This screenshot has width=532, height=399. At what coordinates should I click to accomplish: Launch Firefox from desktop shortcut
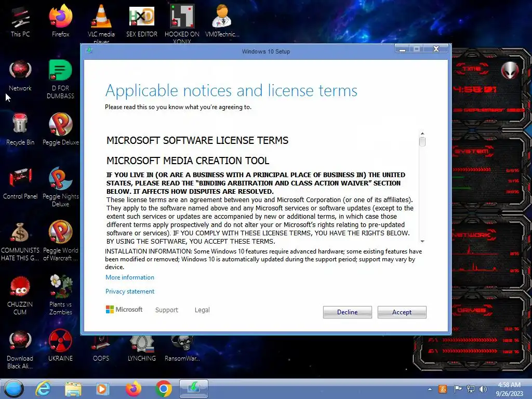60,22
